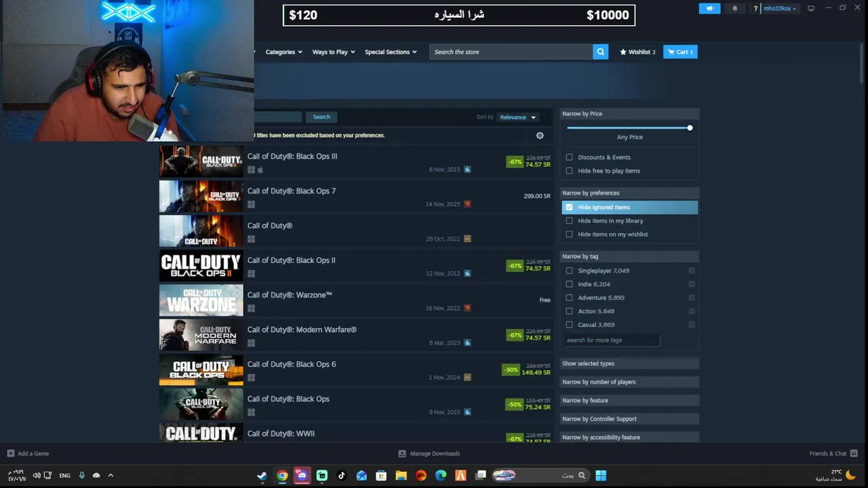Click the weather widget showing 21°C
This screenshot has height=488, width=868.
(835, 475)
